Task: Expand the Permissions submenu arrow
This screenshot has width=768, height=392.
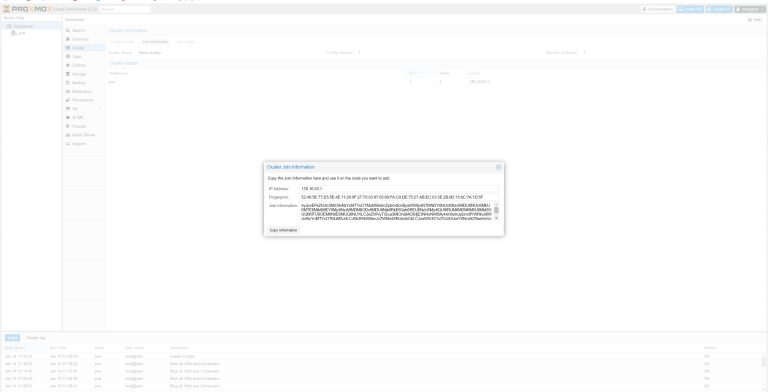Action: tap(99, 100)
